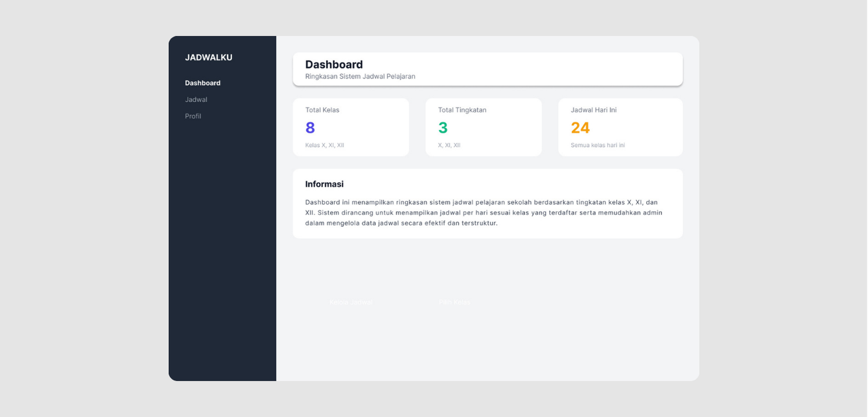Viewport: 868px width, 417px height.
Task: Select the Ringkasan Sistem Jadwal Pelajaran subtitle
Action: point(360,76)
